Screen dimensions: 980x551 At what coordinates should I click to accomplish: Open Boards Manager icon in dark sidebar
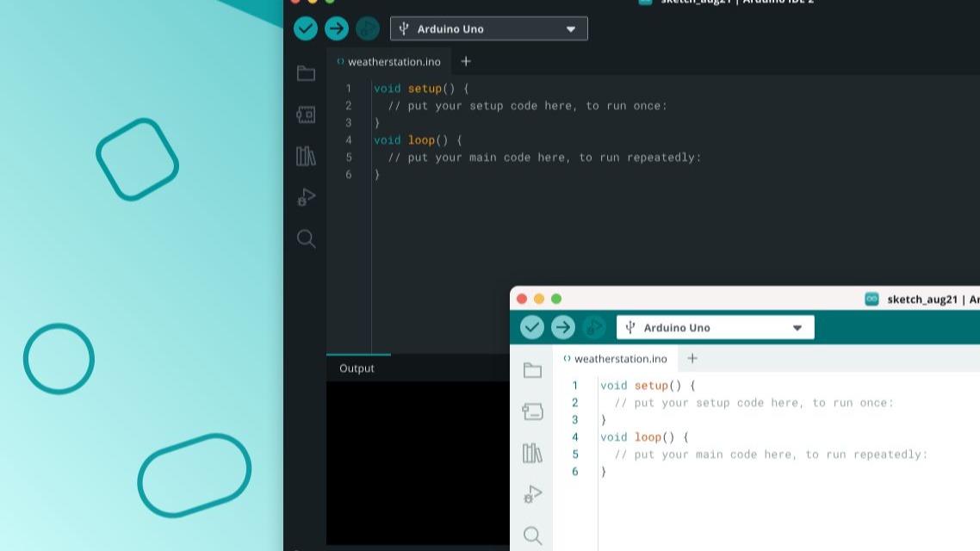306,115
